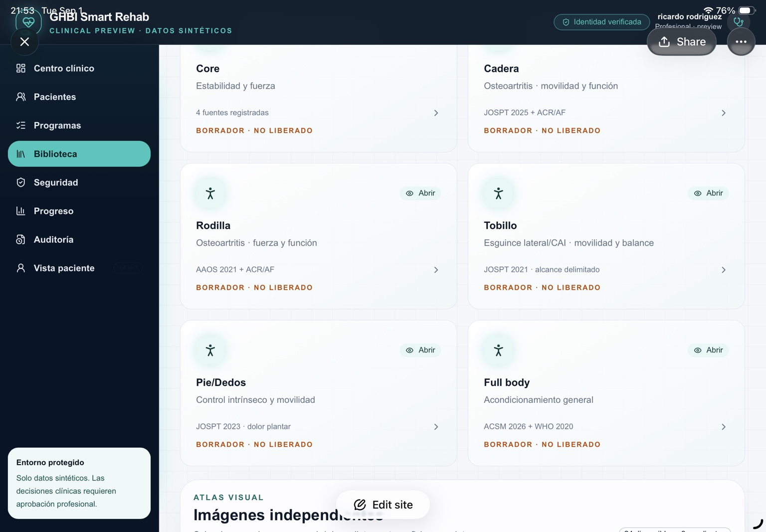The height and width of the screenshot is (532, 766).
Task: Expand Core sources chevron
Action: click(x=436, y=113)
